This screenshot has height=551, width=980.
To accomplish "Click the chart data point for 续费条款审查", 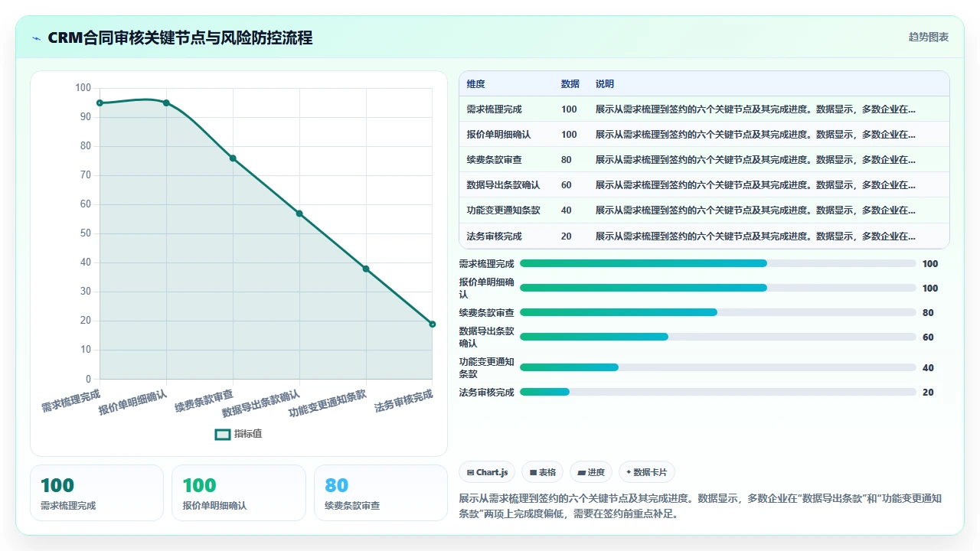I will tap(233, 158).
